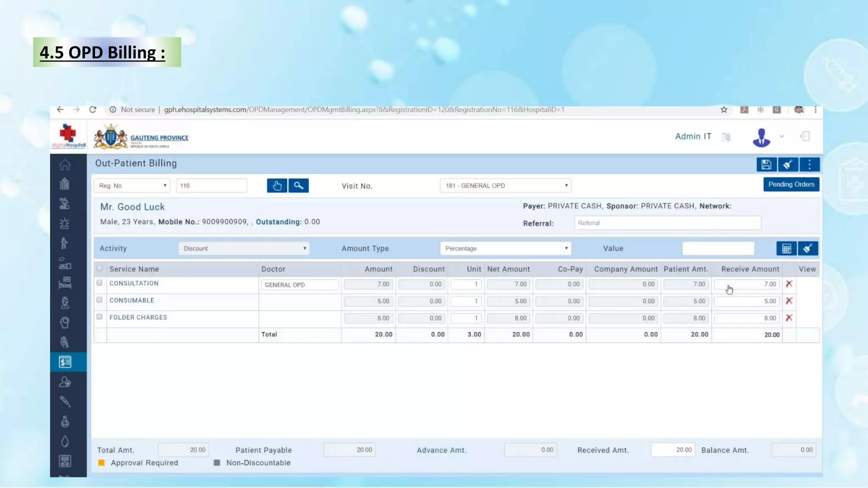
Task: Click the save floppy disk button
Action: pos(766,164)
